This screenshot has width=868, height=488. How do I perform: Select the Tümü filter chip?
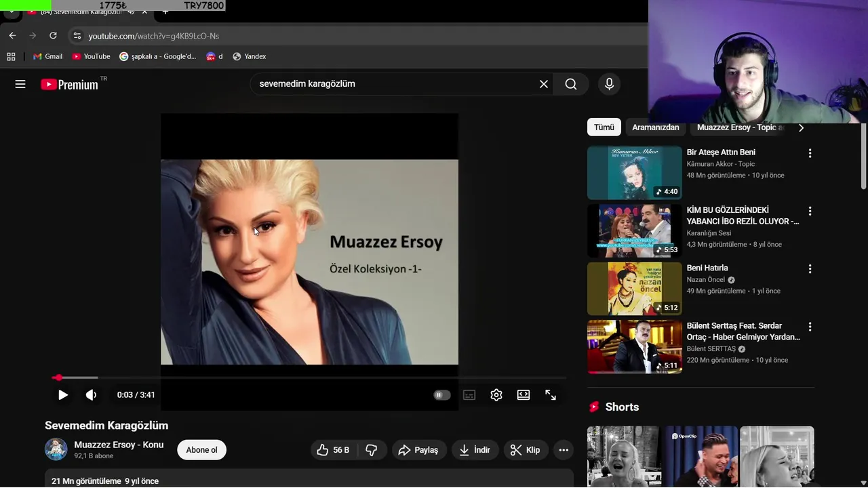(x=604, y=127)
